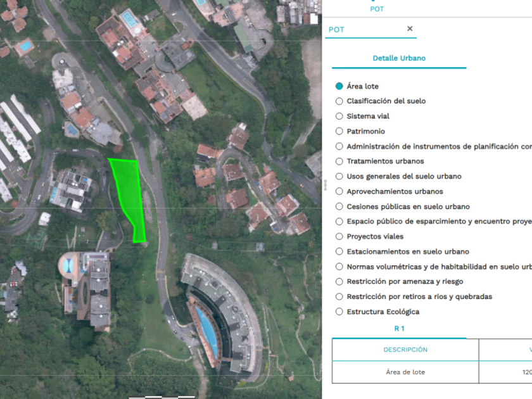
Task: Choose Cesiones públicas en suelo urbano
Action: coord(339,207)
